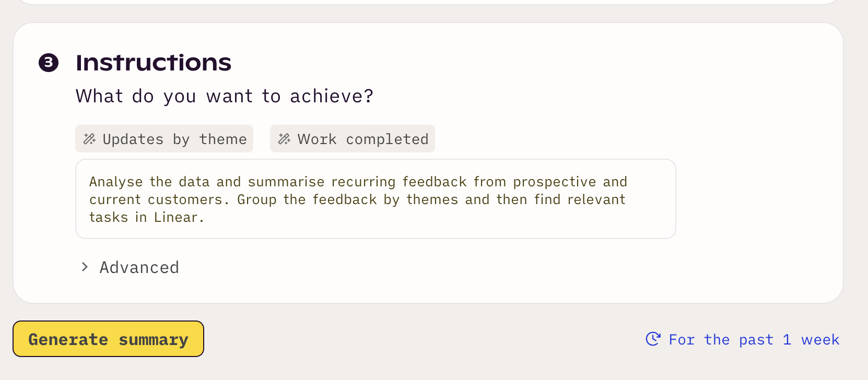The height and width of the screenshot is (380, 868).
Task: Click the word Group in instructions text
Action: coord(257,199)
